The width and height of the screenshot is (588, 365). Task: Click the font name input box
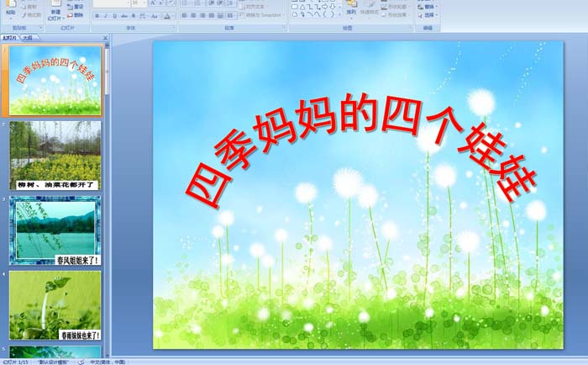(x=111, y=3)
